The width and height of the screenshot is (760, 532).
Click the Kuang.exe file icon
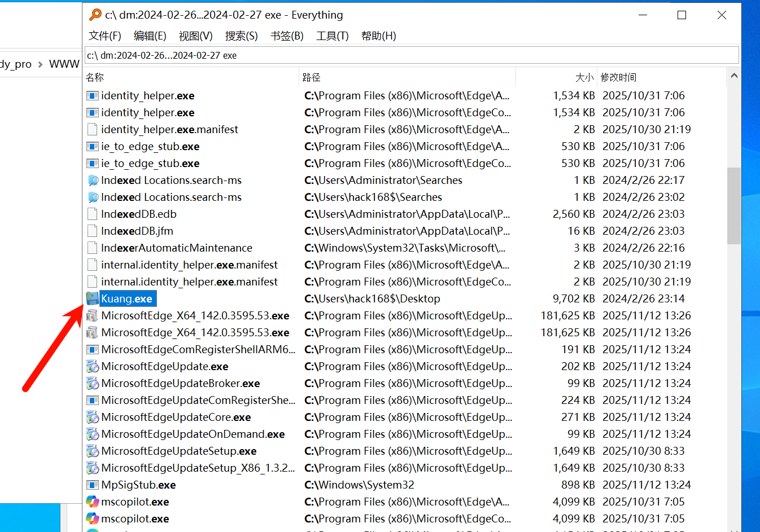[x=93, y=298]
